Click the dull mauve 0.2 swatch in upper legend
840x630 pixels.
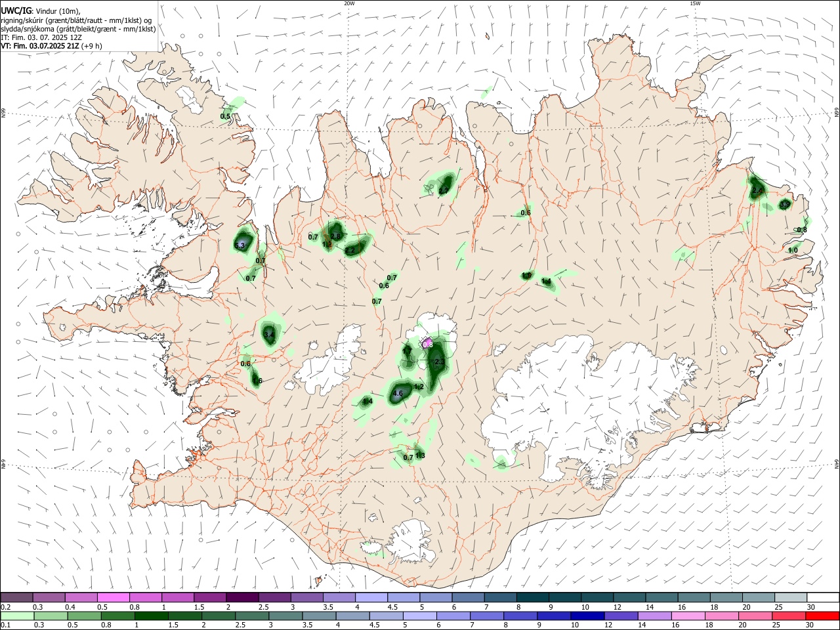click(x=17, y=597)
